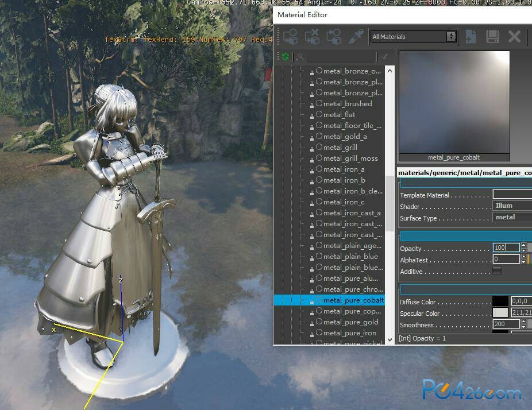Click material list scrollbar up arrow

pos(390,71)
